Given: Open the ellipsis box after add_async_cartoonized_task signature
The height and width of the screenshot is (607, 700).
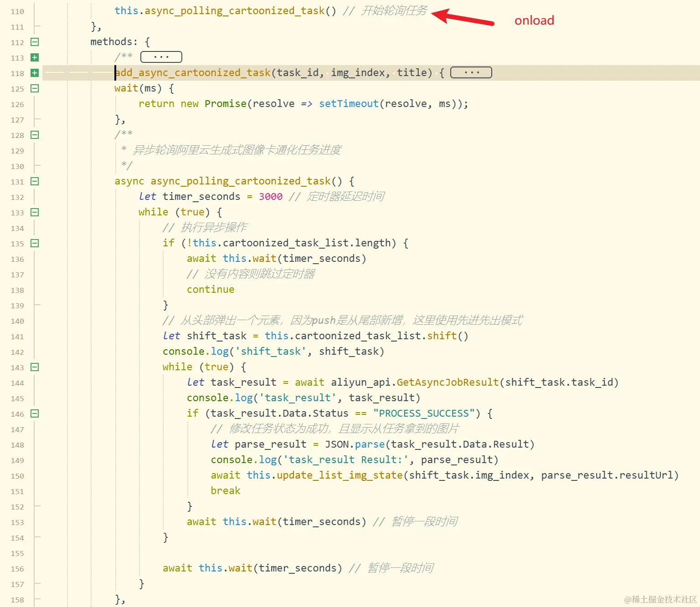Looking at the screenshot, I should (471, 72).
